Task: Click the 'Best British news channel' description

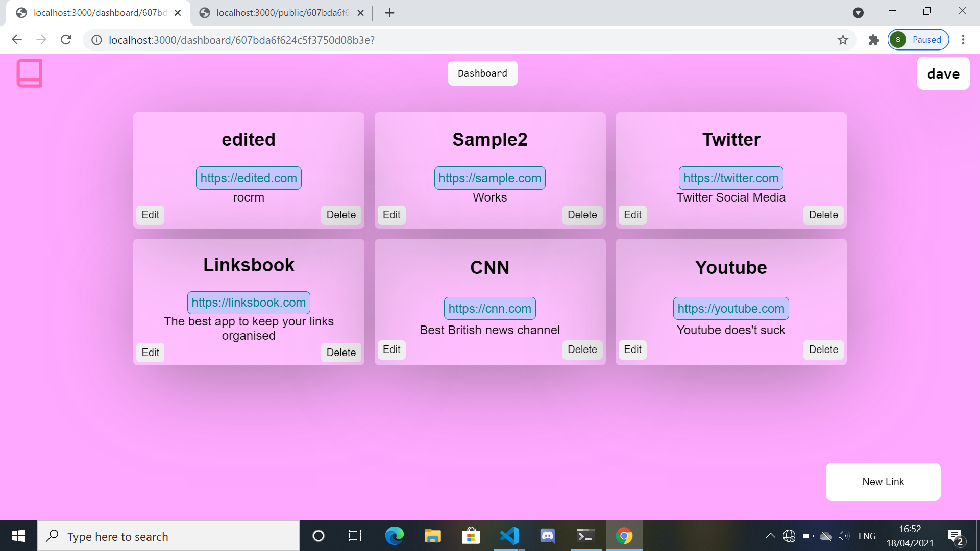Action: click(490, 330)
